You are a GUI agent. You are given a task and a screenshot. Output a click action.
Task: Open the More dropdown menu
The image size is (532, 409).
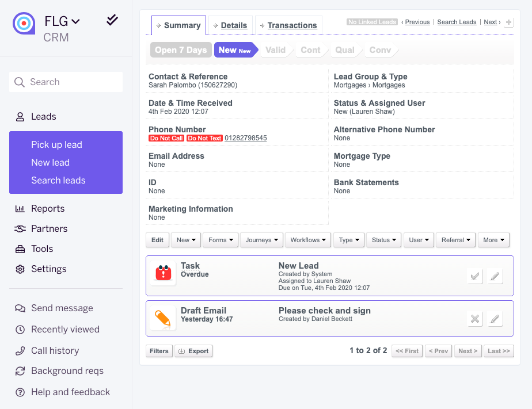(x=493, y=240)
